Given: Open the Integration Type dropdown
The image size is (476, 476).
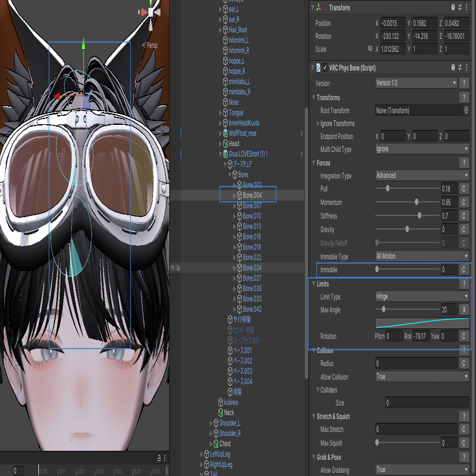Looking at the screenshot, I should [422, 175].
